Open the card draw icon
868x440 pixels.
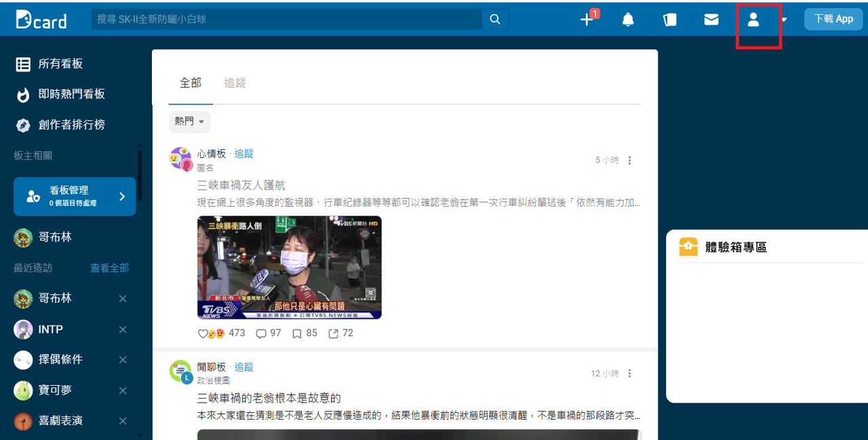670,20
